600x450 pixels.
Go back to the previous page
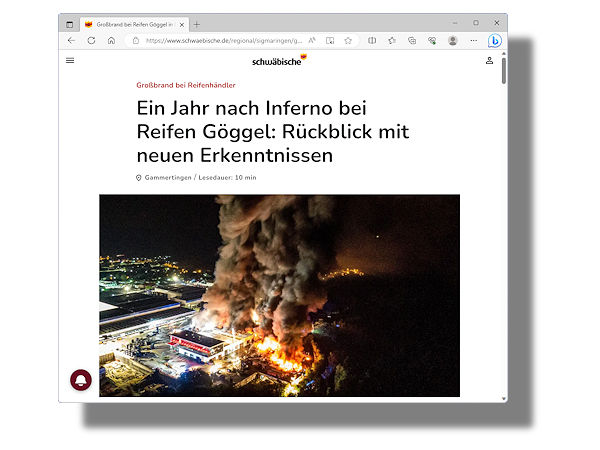(x=71, y=41)
